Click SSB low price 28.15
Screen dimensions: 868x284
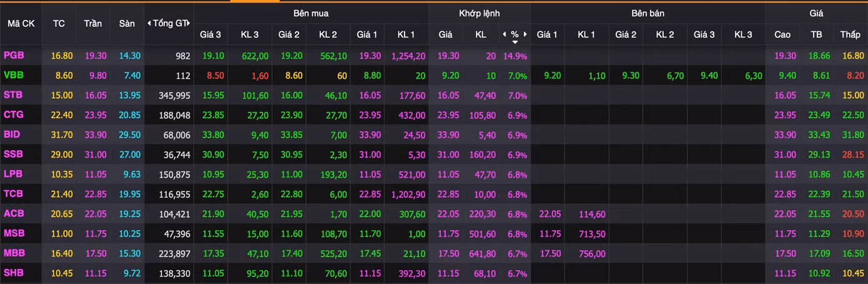853,155
